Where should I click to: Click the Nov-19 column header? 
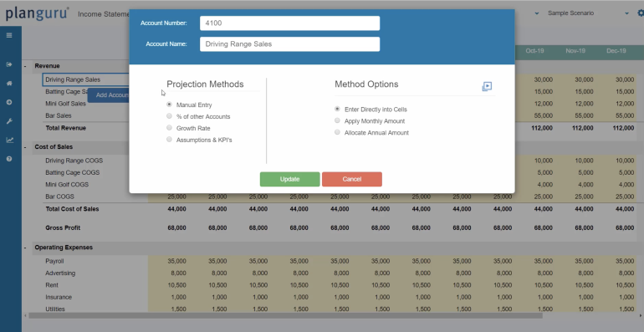pyautogui.click(x=575, y=51)
